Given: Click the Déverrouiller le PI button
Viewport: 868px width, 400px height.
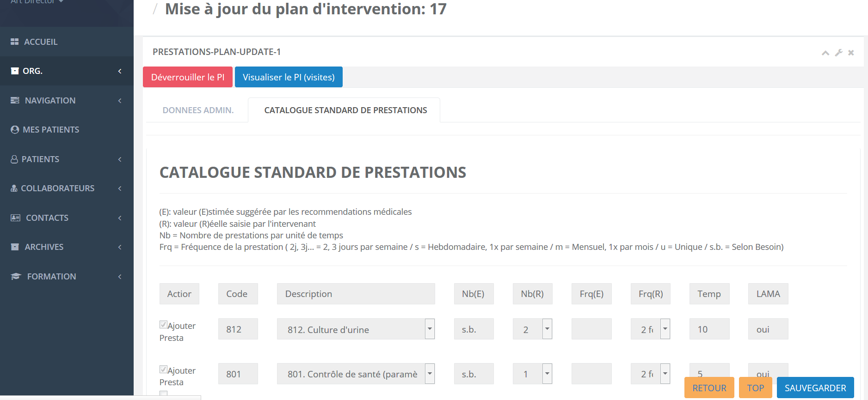Looking at the screenshot, I should tap(188, 77).
